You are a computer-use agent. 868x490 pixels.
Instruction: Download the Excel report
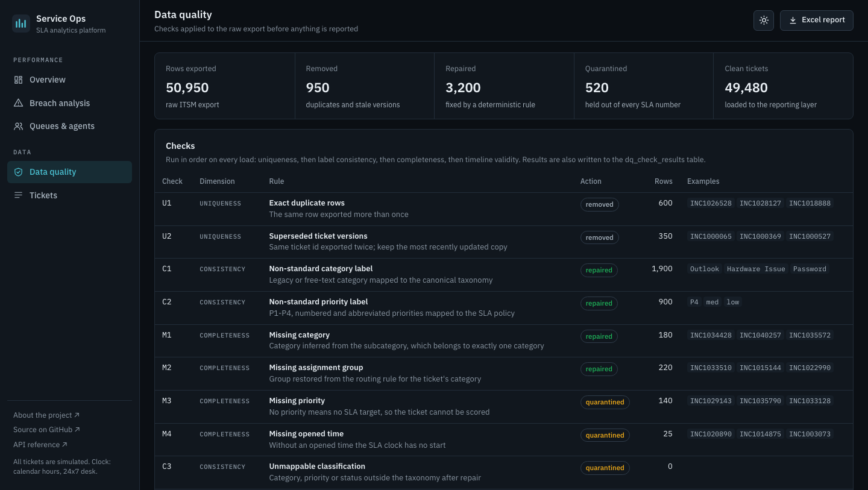click(817, 20)
